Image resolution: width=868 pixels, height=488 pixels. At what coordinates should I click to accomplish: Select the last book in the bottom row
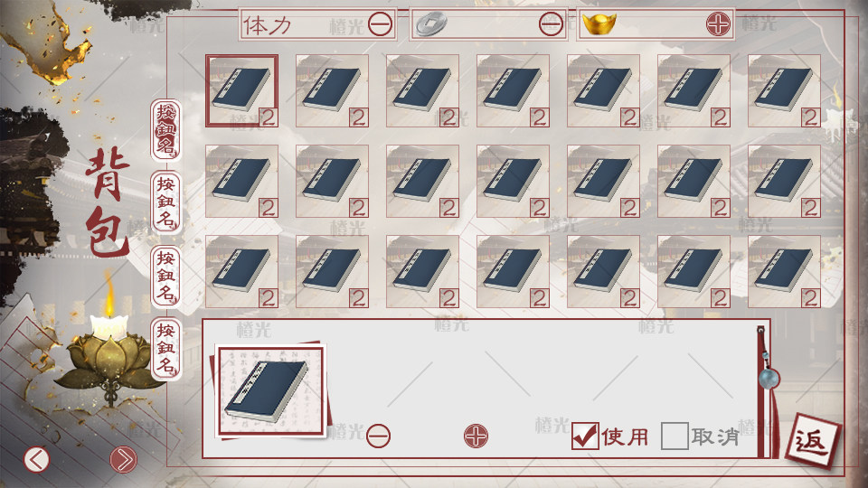point(785,272)
